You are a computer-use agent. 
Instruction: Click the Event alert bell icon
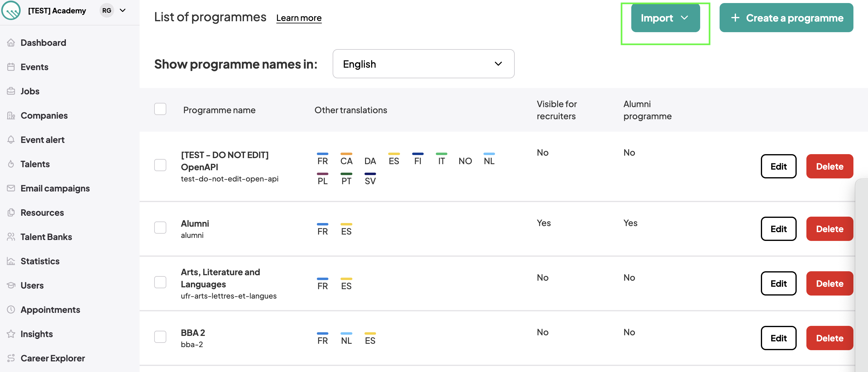(11, 140)
